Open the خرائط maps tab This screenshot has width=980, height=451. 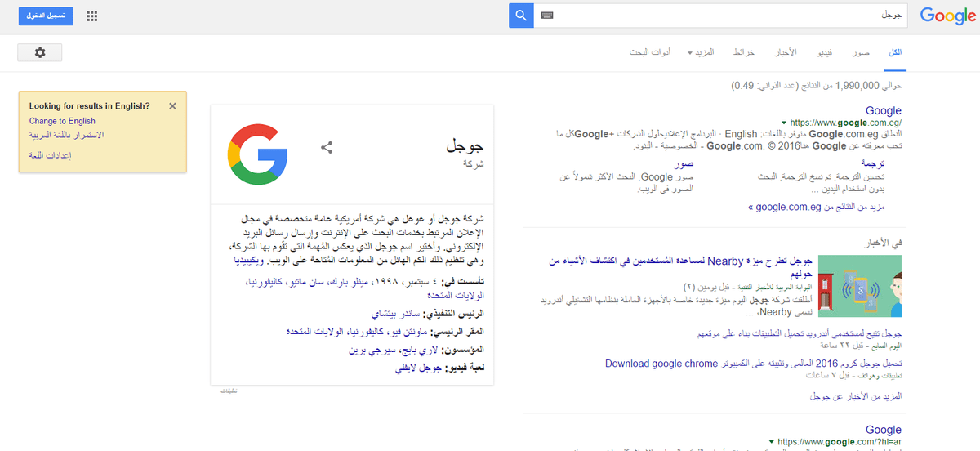coord(744,52)
